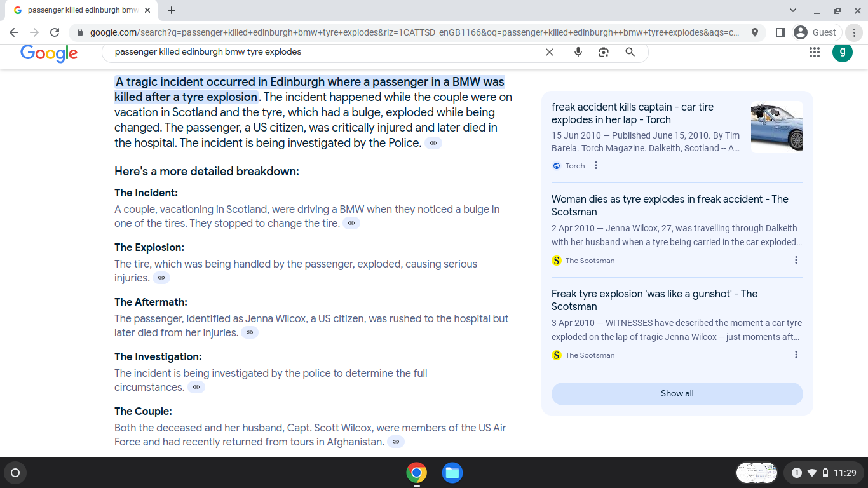This screenshot has width=868, height=488.
Task: Open source link after The Aftermath text
Action: coord(250,332)
